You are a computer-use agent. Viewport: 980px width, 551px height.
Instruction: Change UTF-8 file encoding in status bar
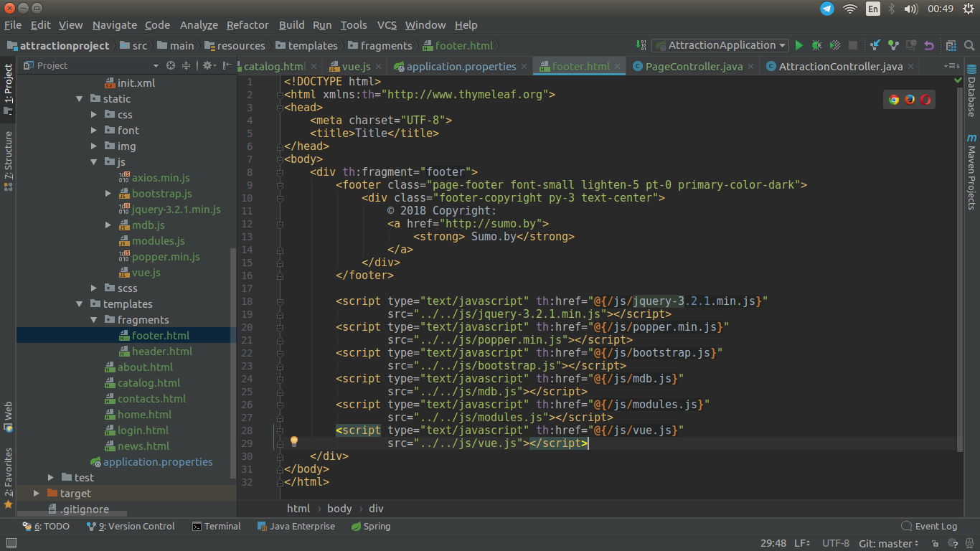tap(836, 544)
